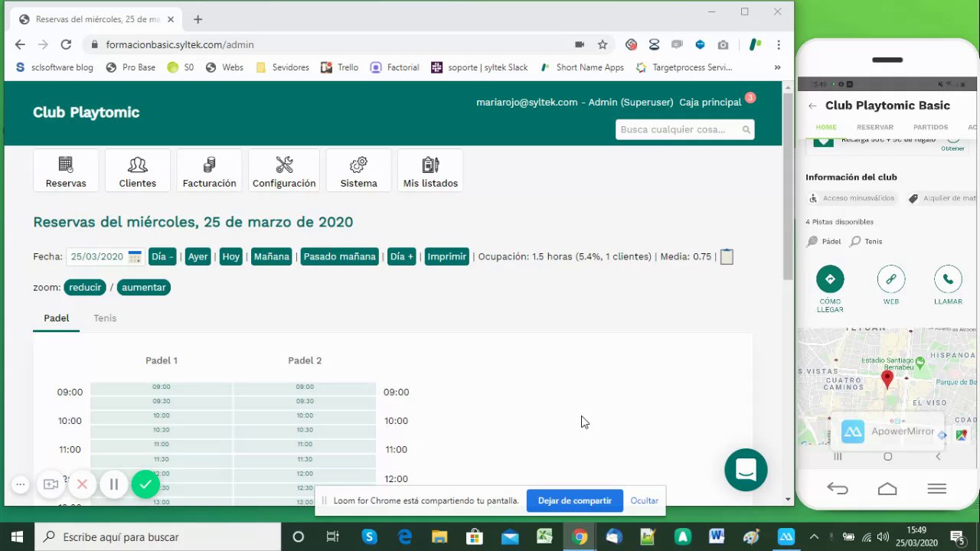Cancel the Loom recording with the X

(82, 484)
